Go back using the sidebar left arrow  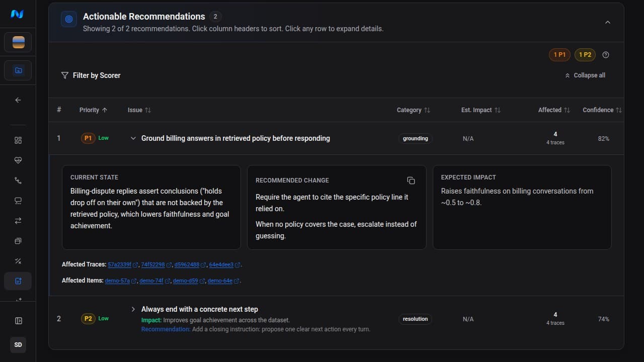click(x=18, y=100)
